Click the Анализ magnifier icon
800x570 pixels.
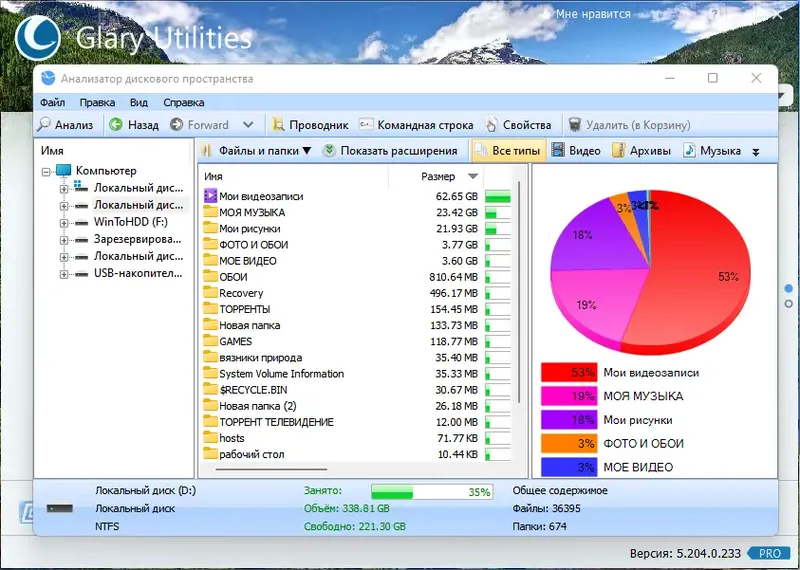click(x=45, y=125)
